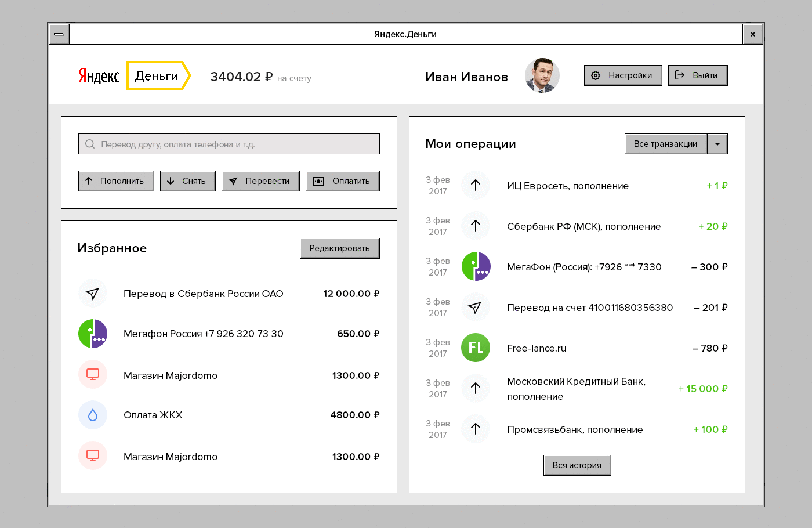Click the Перевести transfer button
The width and height of the screenshot is (812, 528).
(x=260, y=181)
